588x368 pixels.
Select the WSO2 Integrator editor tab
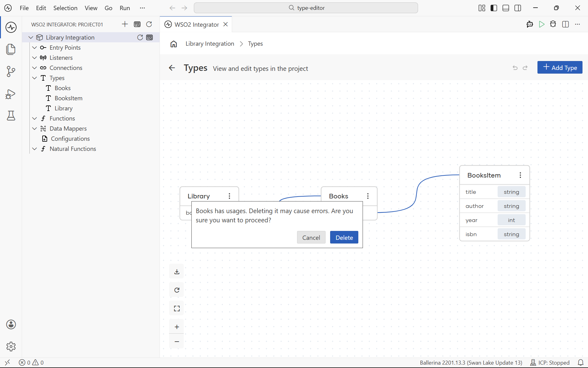pyautogui.click(x=196, y=24)
